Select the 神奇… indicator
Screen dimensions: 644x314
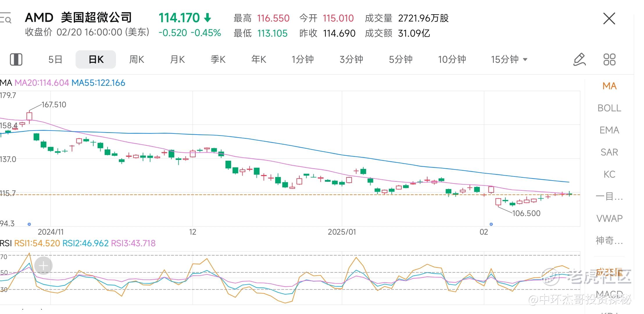609,240
